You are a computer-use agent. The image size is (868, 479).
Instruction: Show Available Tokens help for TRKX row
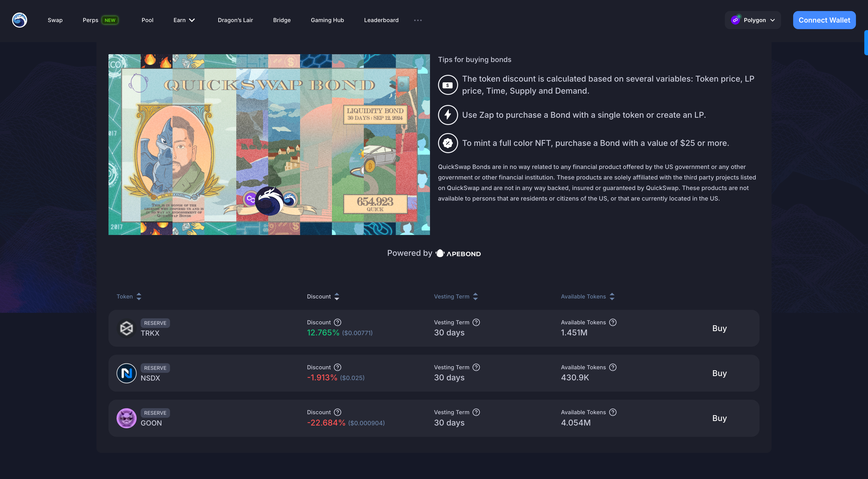[x=613, y=322]
